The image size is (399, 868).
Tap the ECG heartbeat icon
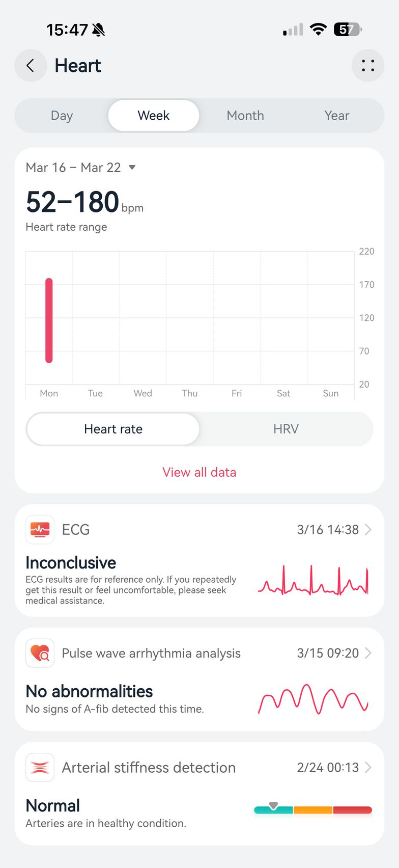pos(40,530)
